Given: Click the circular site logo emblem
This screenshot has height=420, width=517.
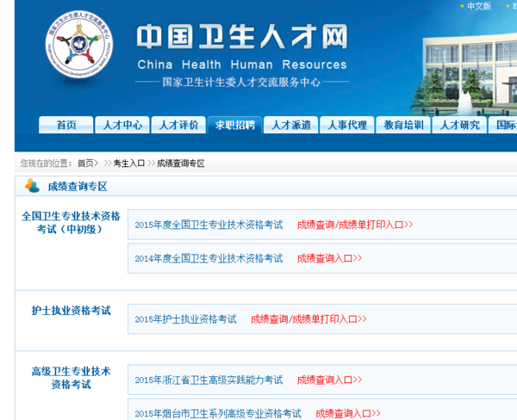Looking at the screenshot, I should [79, 44].
